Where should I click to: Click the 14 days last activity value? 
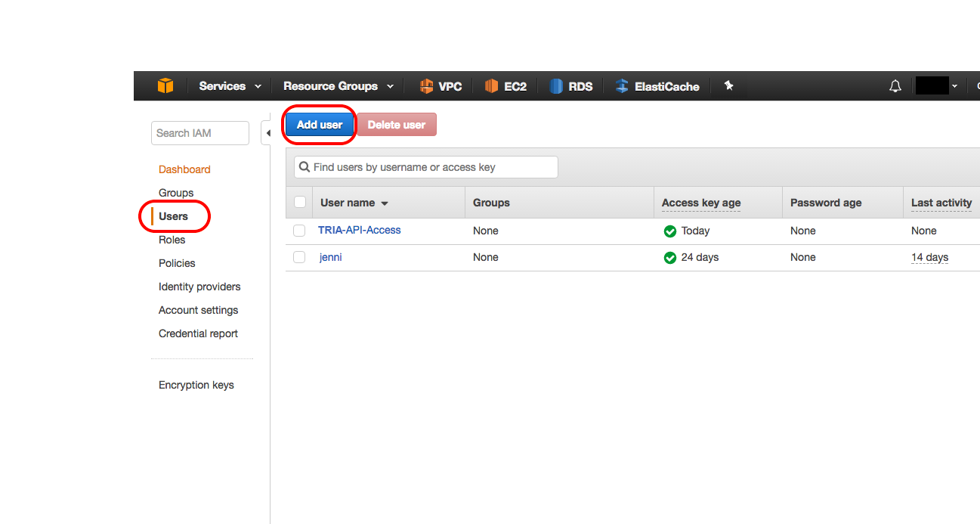(x=929, y=258)
